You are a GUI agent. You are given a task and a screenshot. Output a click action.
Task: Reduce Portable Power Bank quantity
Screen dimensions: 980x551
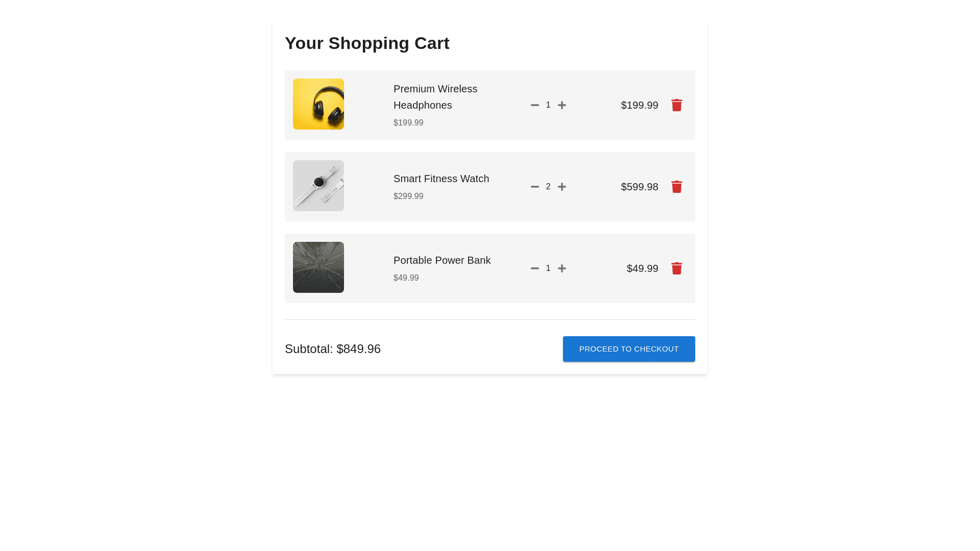point(534,268)
